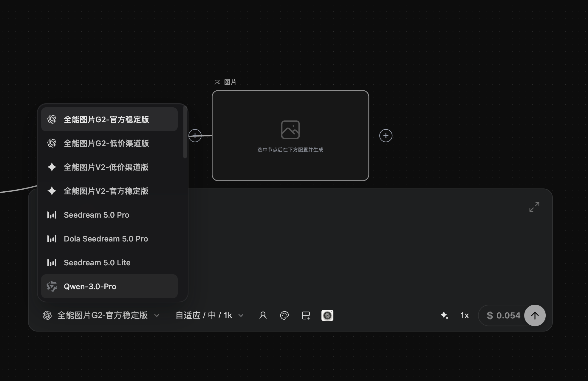Click the bars logo beside Dola Seedream 5.0 Pro
Viewport: 588px width, 381px height.
pyautogui.click(x=52, y=238)
